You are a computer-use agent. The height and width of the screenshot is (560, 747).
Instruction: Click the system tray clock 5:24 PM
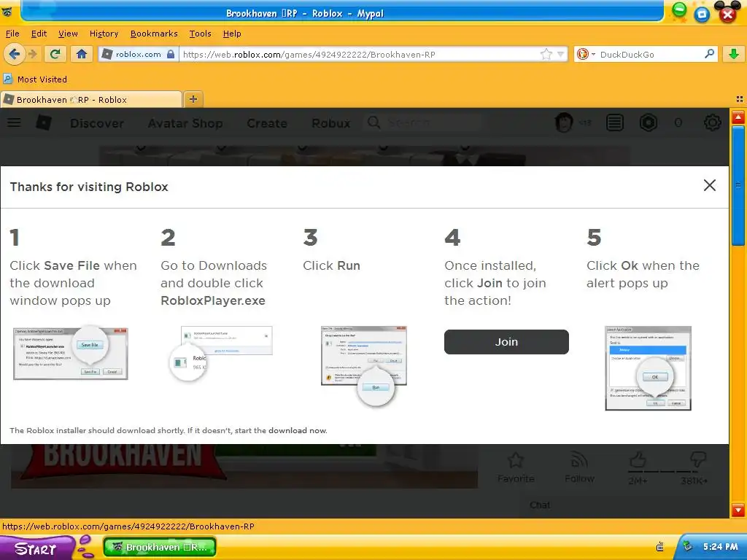pyautogui.click(x=720, y=547)
